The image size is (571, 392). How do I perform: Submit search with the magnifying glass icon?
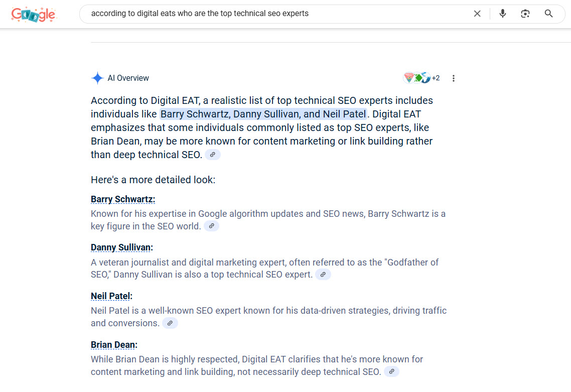tap(548, 14)
